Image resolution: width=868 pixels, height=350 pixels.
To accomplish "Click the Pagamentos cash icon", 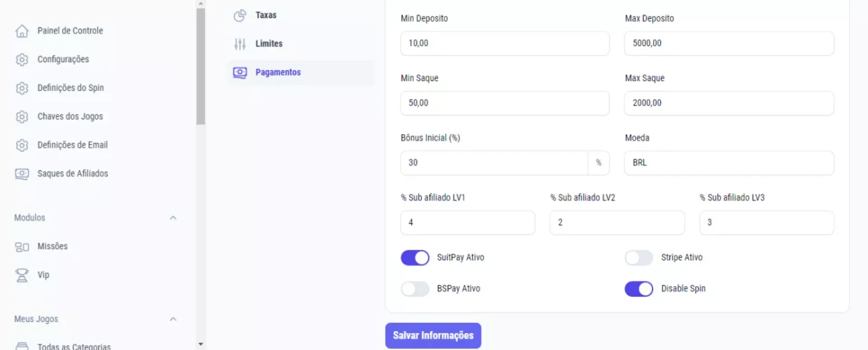I will tap(240, 72).
